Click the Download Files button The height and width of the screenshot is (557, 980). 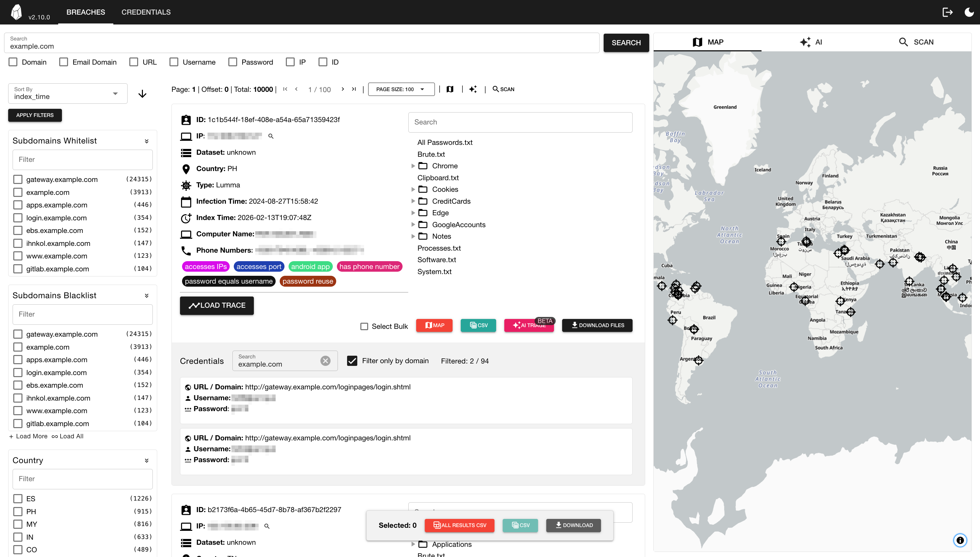click(x=597, y=325)
